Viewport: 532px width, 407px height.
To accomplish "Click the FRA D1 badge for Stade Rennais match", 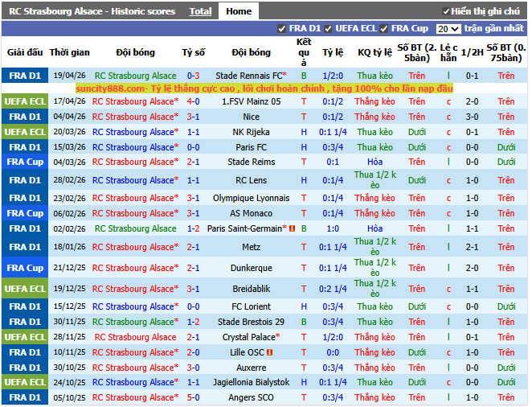I will (x=25, y=76).
